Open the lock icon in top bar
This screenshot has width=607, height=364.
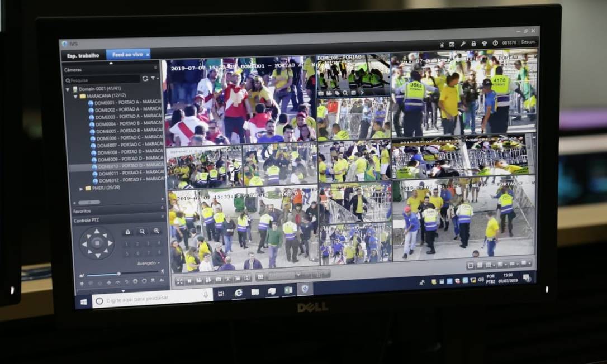(x=473, y=43)
